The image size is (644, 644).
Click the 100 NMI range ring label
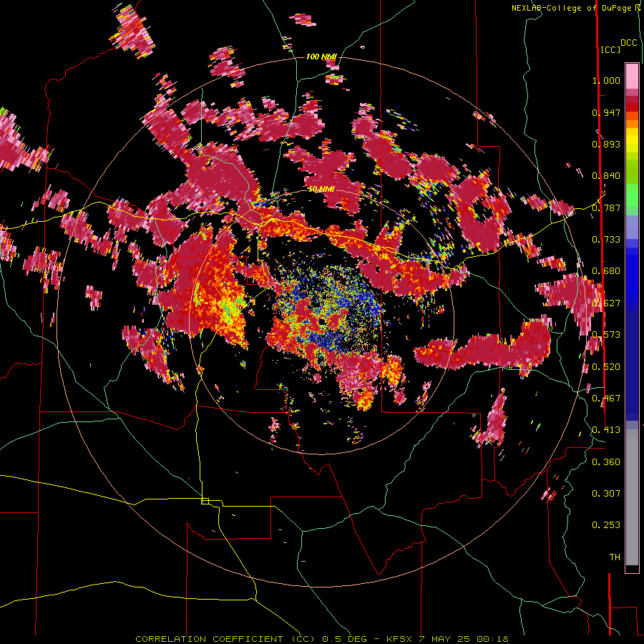[x=321, y=57]
